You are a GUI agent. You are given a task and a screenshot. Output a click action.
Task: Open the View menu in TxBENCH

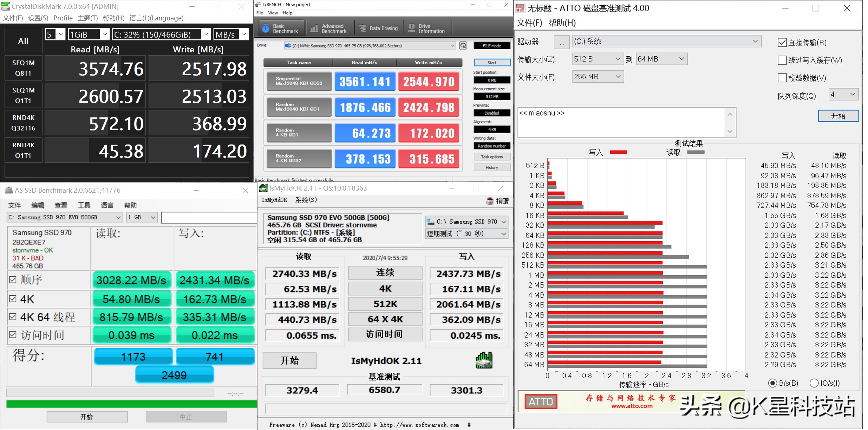tap(273, 13)
